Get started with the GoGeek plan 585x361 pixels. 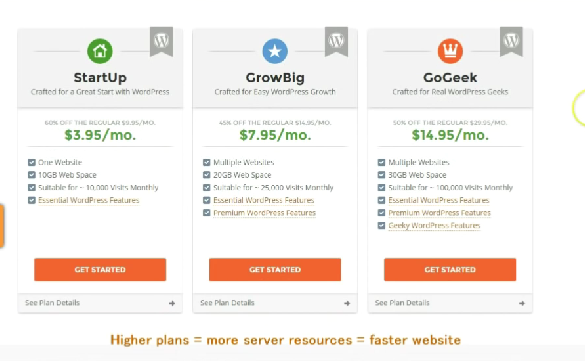(x=450, y=270)
